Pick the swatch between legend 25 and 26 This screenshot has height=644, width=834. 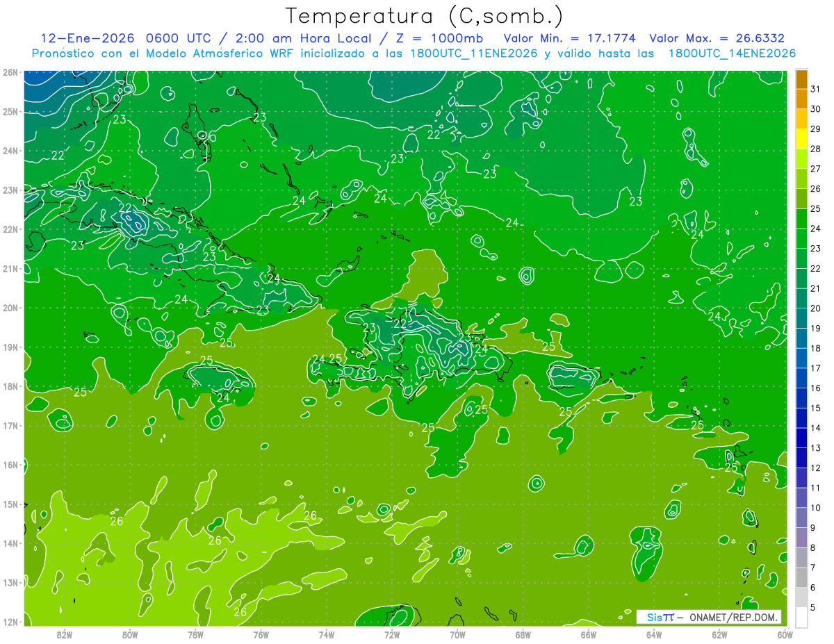coord(801,199)
